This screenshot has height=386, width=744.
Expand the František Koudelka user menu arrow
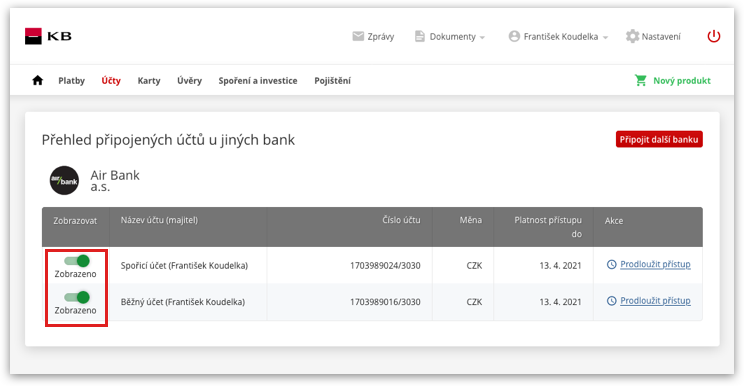(605, 37)
